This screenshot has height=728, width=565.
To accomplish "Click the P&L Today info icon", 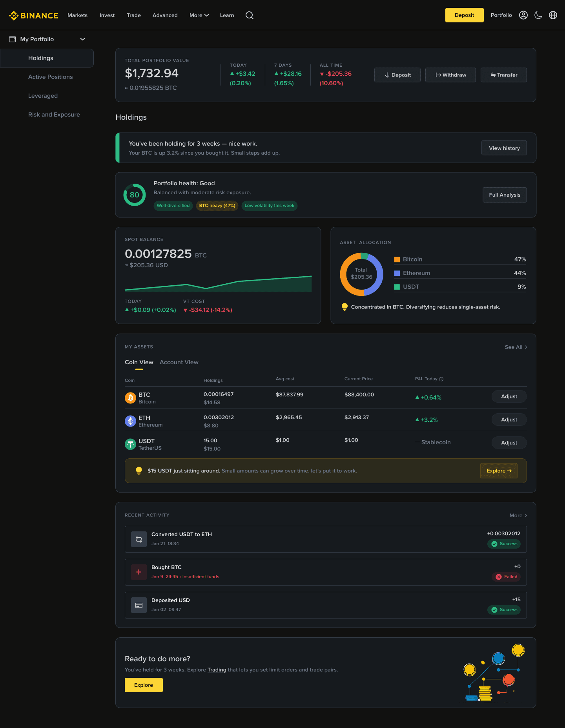I will (x=441, y=379).
